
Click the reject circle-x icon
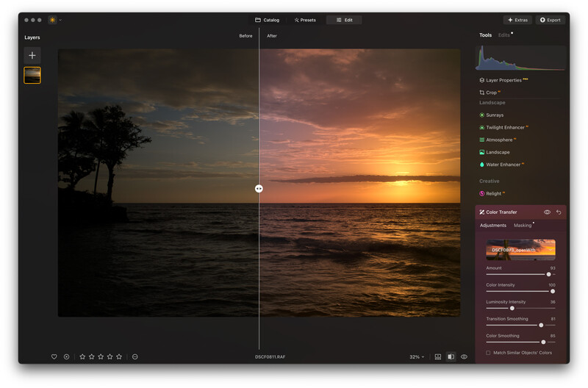pos(66,357)
